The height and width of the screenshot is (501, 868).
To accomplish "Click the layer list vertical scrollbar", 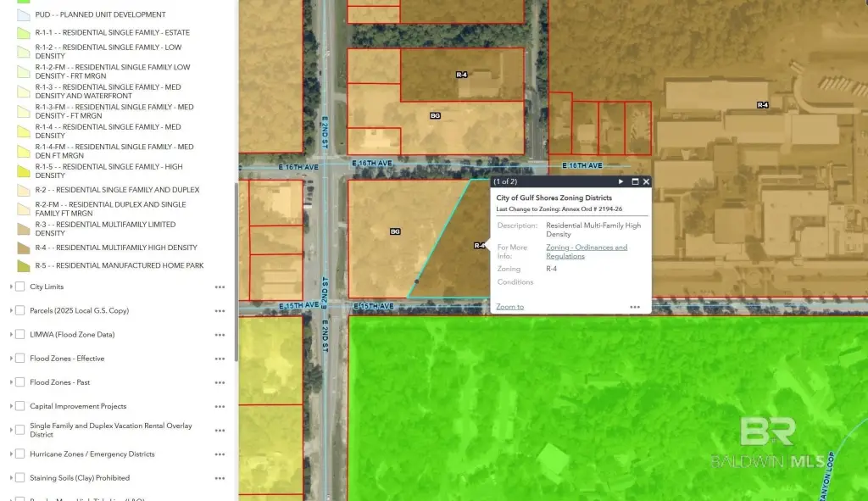I will [x=235, y=271].
